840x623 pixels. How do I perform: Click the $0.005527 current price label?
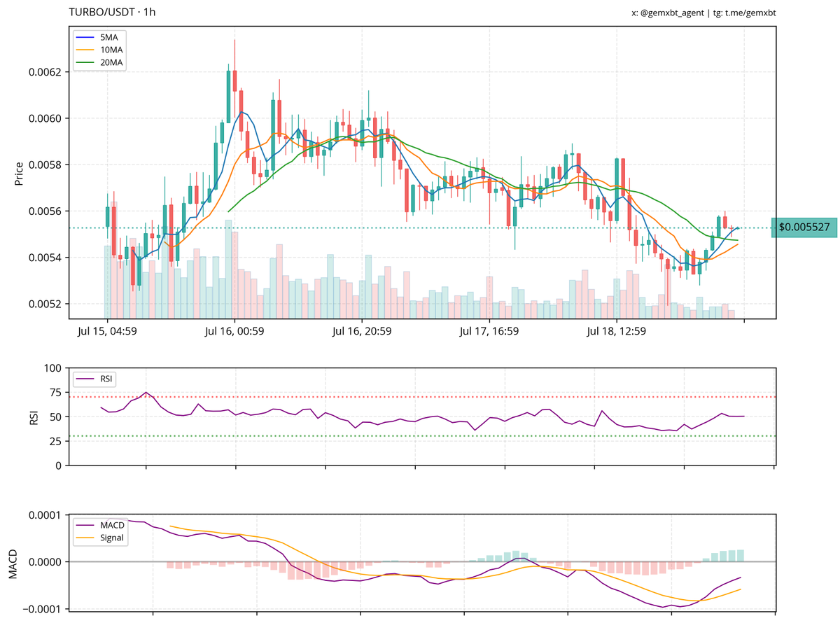(x=804, y=227)
